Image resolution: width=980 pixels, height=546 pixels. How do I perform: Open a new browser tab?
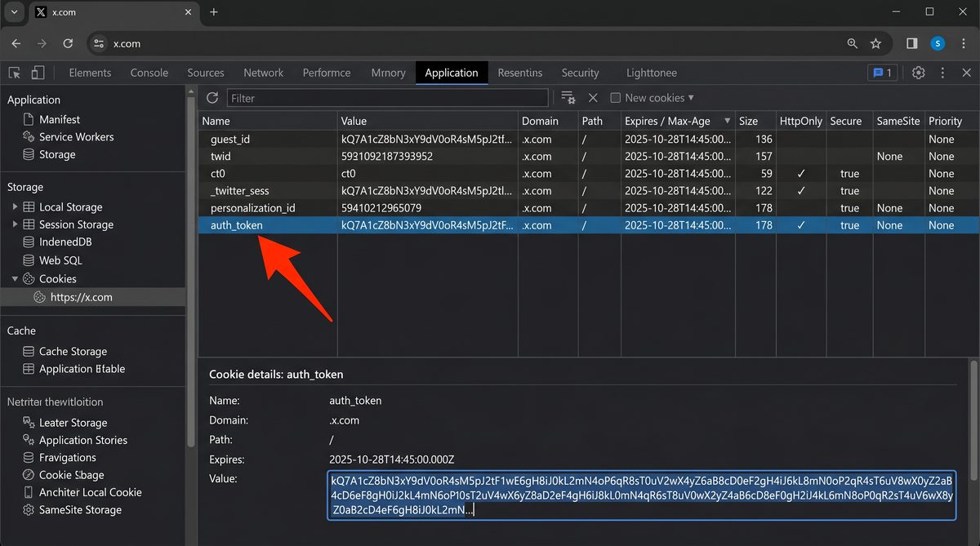pyautogui.click(x=214, y=12)
